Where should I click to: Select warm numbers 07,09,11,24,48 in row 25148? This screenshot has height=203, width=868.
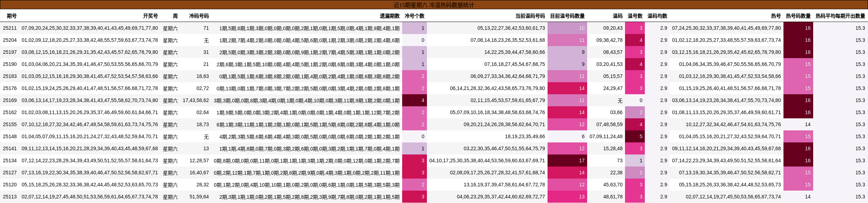606,136
